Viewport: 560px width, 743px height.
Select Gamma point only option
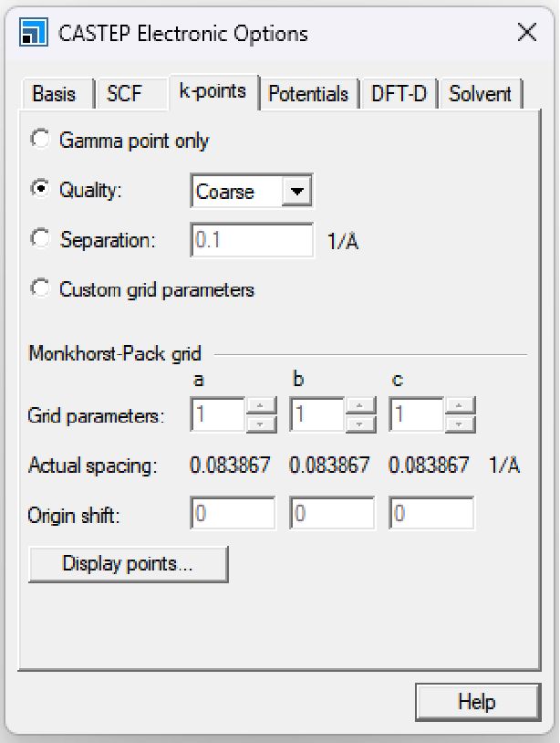tap(40, 141)
